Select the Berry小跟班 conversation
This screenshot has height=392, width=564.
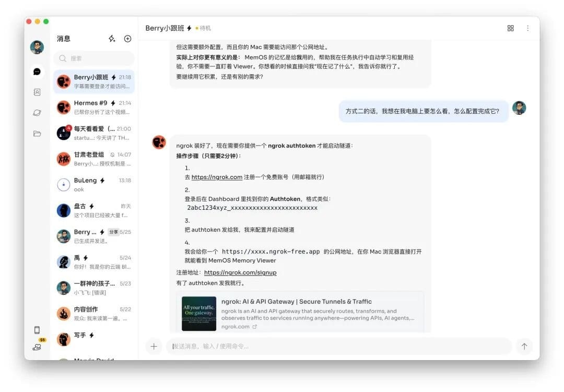[94, 81]
